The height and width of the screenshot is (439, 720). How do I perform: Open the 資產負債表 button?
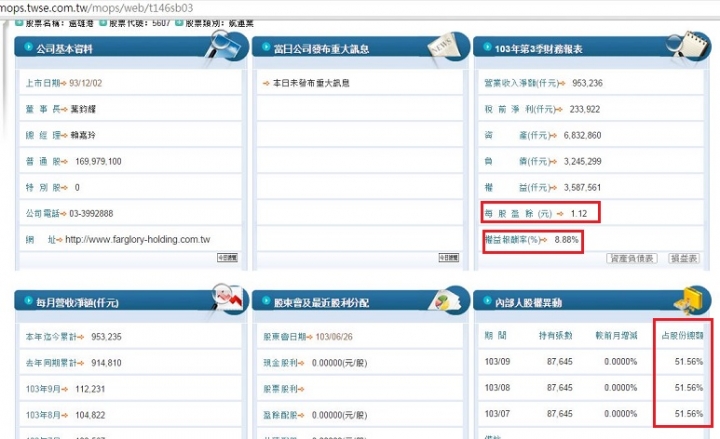pos(632,258)
